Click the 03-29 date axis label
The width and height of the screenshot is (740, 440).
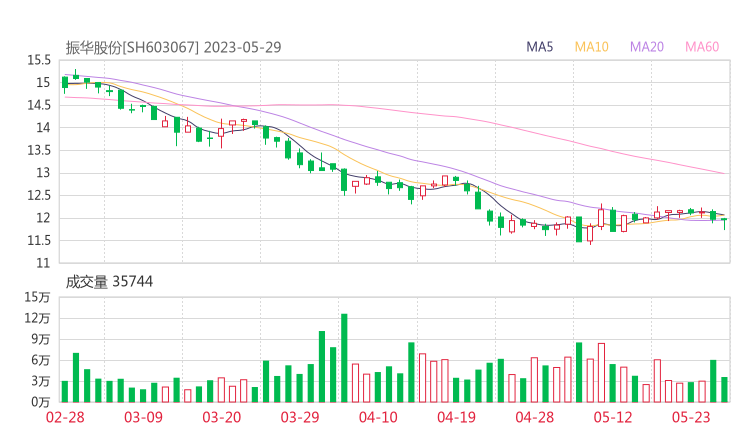[x=300, y=417]
